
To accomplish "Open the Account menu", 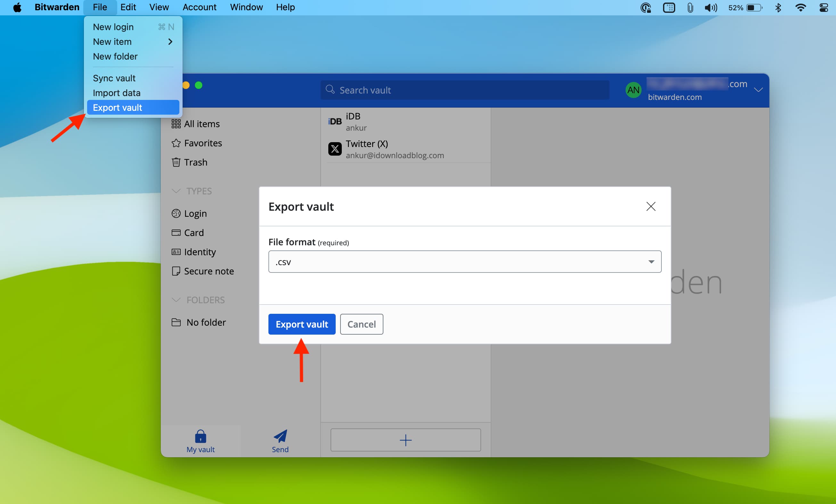I will tap(199, 7).
